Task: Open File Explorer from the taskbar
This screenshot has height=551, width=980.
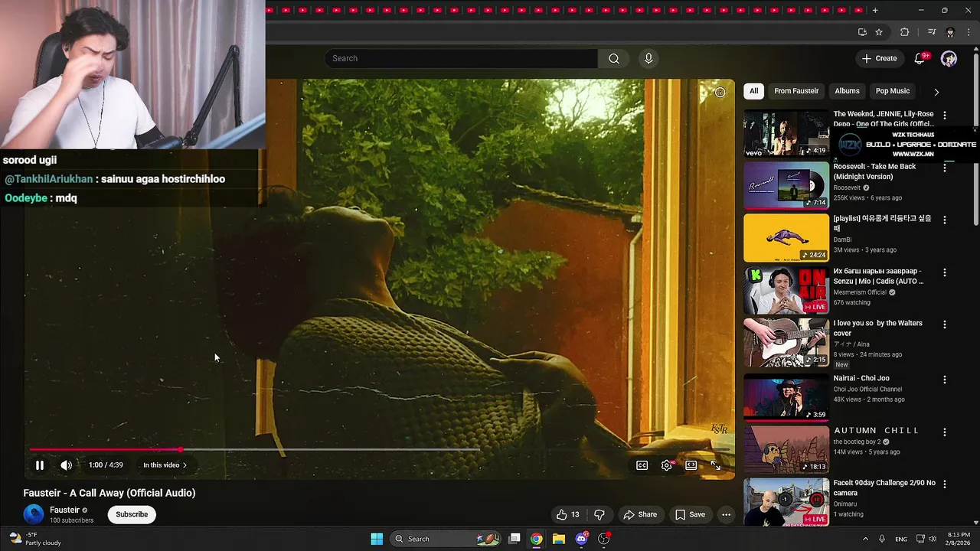Action: (559, 539)
